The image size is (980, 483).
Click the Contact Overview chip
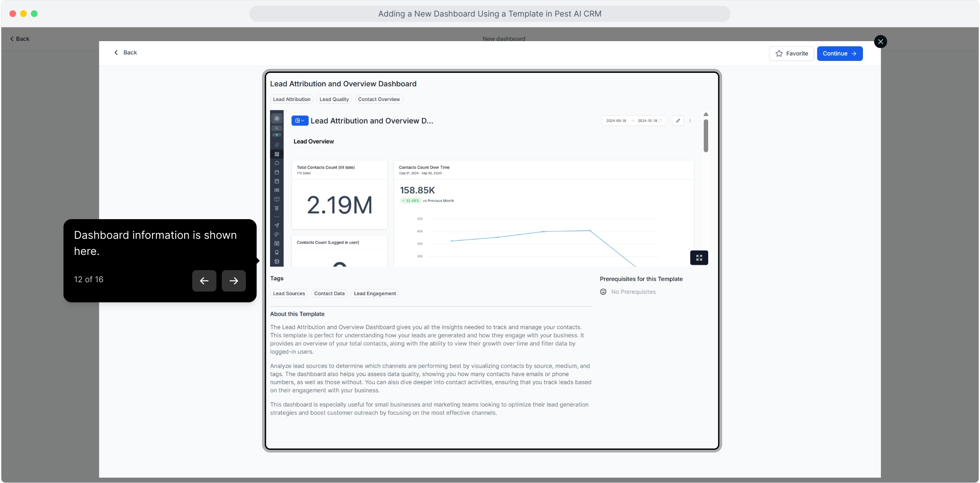(x=379, y=99)
